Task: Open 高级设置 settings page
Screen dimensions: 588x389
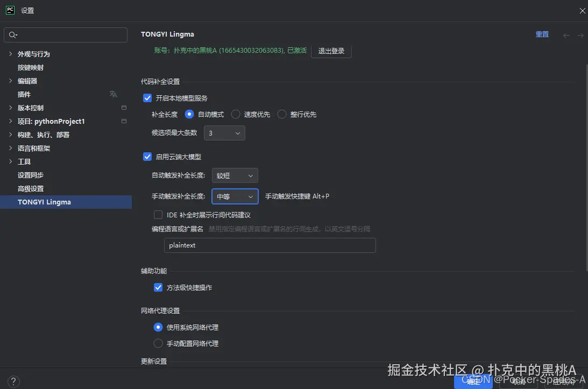Action: tap(31, 189)
